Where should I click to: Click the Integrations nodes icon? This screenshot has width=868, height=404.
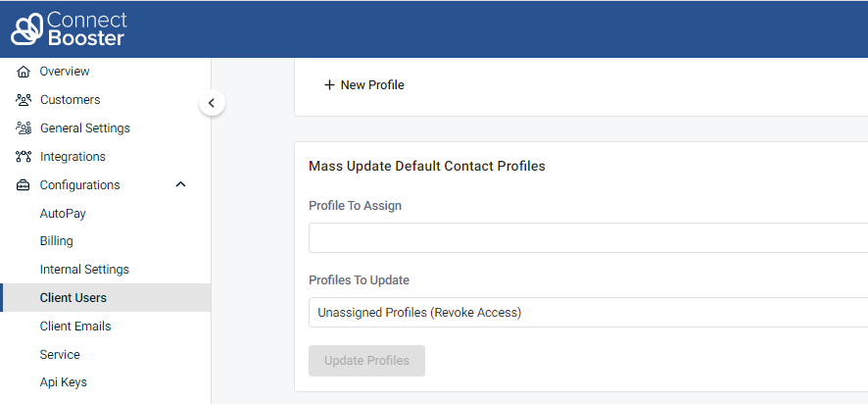24,157
